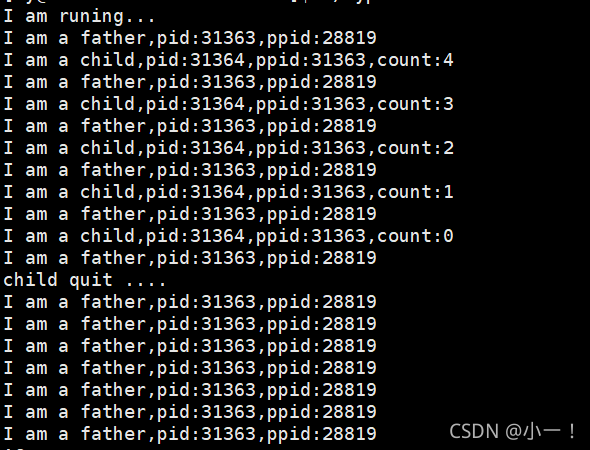Screen dimensions: 590x450
Task: Select the child line with count:4
Action: pos(228,60)
